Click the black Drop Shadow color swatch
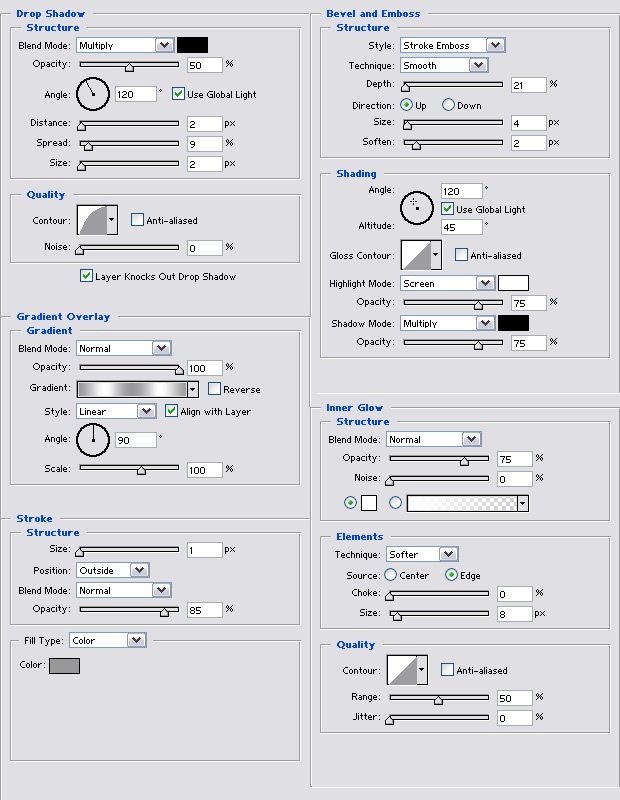The image size is (620, 800). pos(192,45)
